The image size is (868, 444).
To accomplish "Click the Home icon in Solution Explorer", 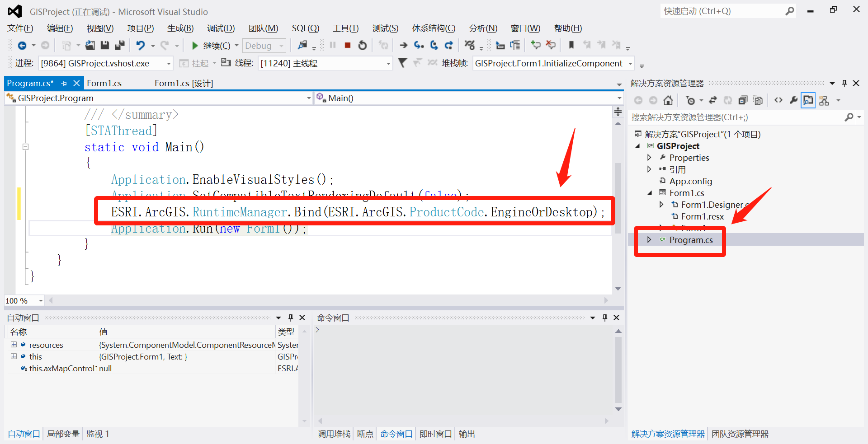I will [x=668, y=100].
